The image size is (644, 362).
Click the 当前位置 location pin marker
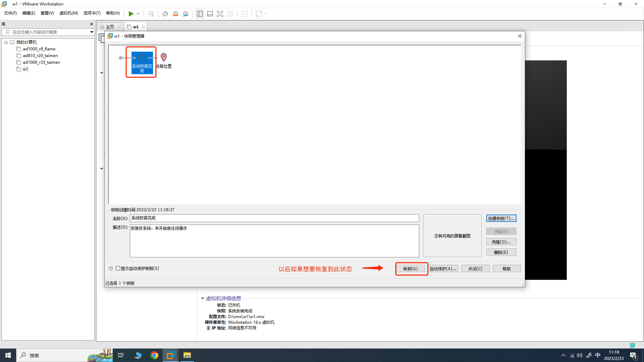pos(164,57)
